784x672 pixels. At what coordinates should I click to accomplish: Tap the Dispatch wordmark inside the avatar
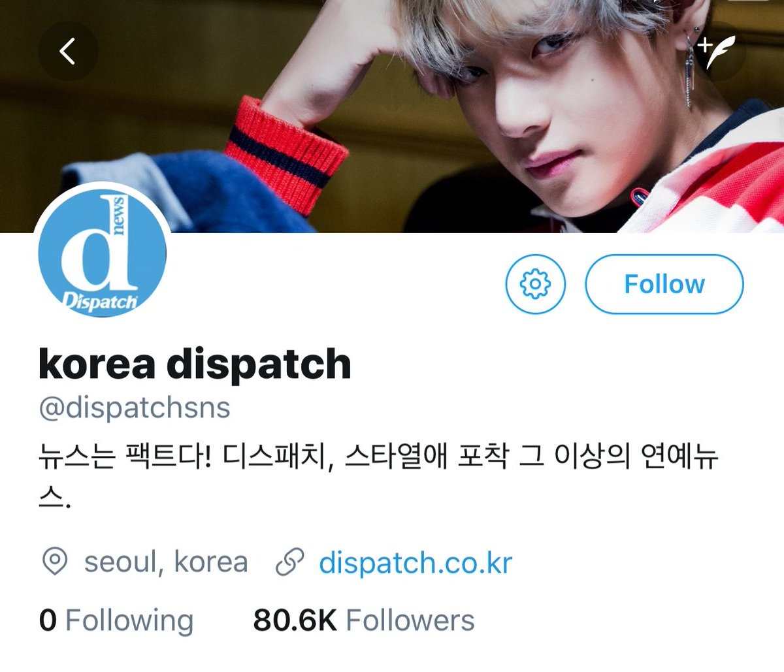100,302
